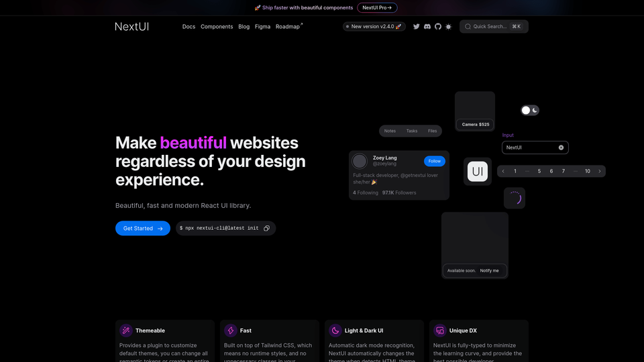
Task: Select page 5 in pagination
Action: tap(539, 171)
